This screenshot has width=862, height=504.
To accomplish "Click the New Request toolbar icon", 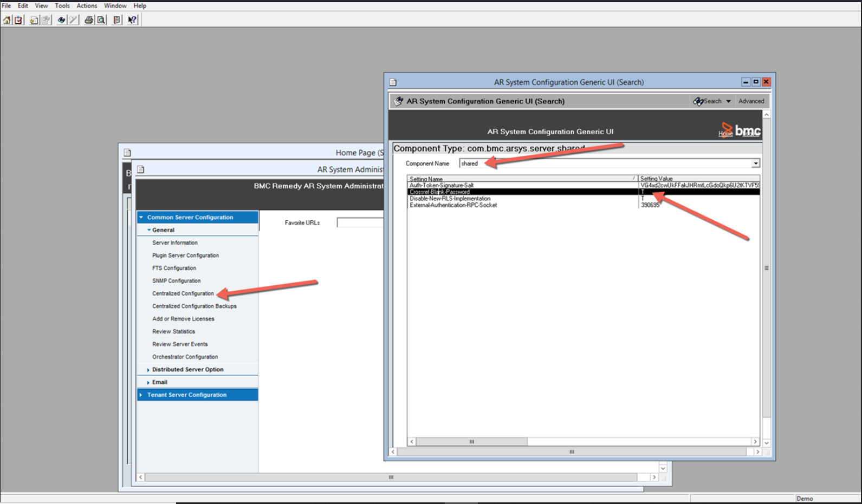I will tap(34, 20).
